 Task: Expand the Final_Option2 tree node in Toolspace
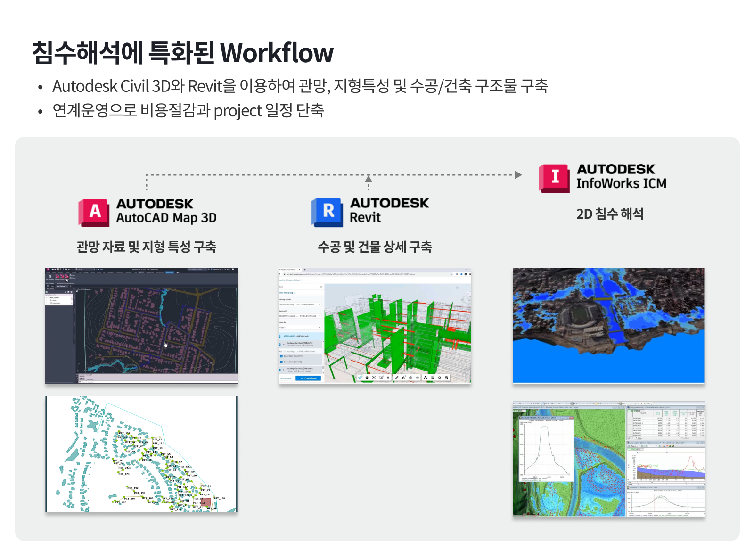coord(47,298)
